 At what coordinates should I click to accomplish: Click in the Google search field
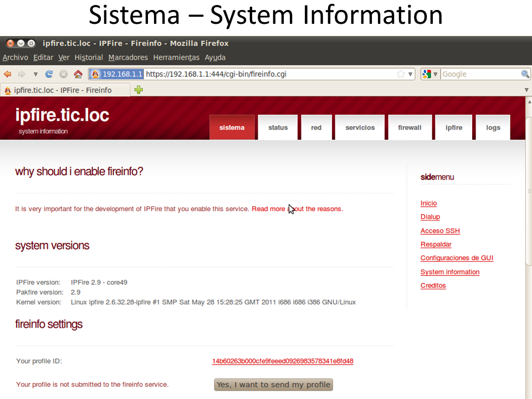tap(479, 74)
